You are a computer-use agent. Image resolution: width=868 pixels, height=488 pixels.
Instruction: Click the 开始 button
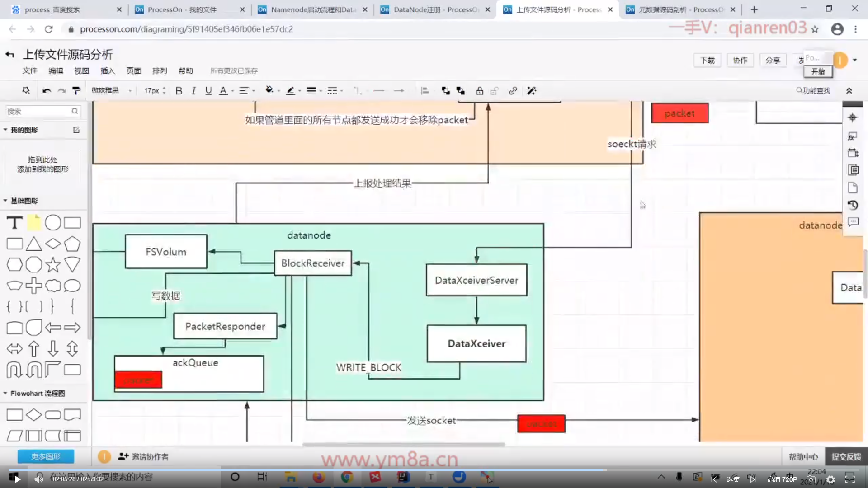(818, 71)
